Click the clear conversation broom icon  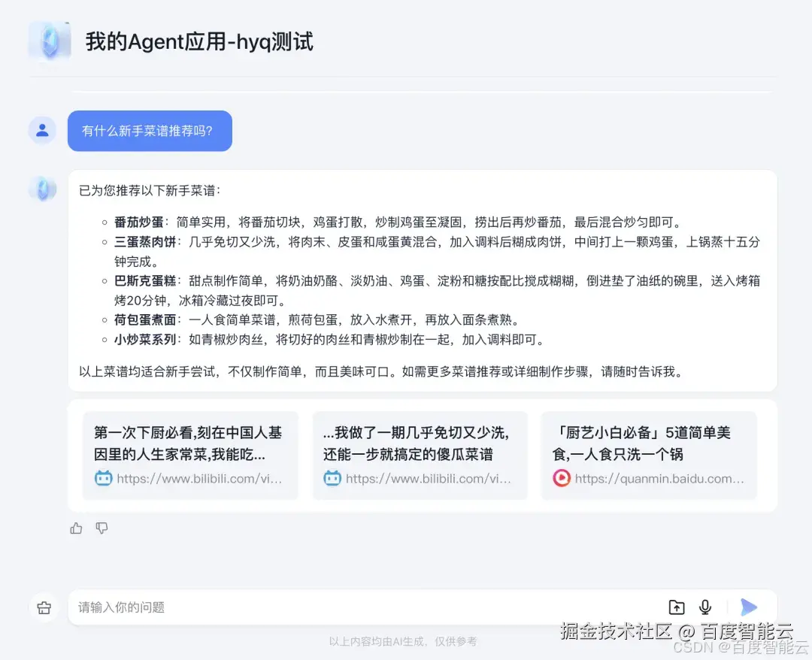(43, 607)
